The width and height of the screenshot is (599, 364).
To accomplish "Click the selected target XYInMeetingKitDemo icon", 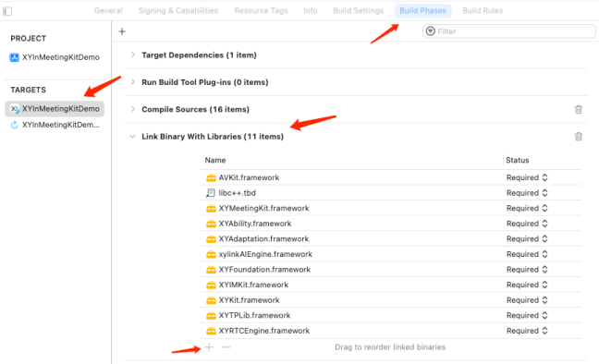I will click(15, 109).
